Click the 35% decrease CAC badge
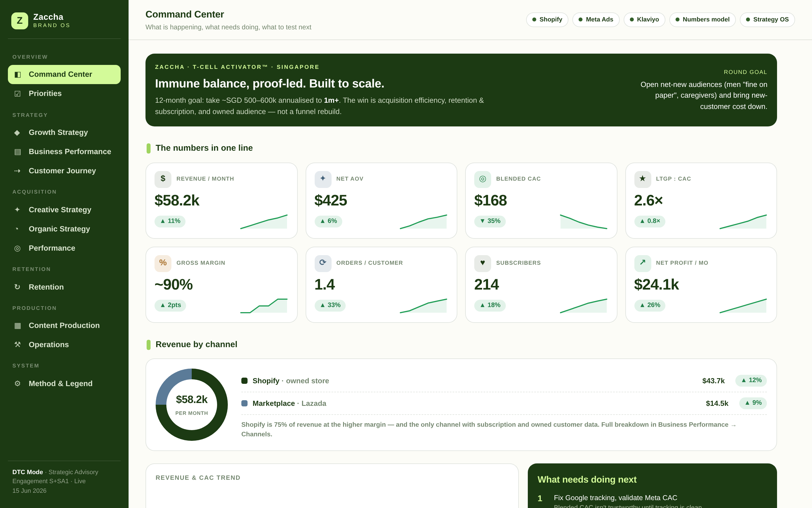This screenshot has width=812, height=508. [x=489, y=221]
